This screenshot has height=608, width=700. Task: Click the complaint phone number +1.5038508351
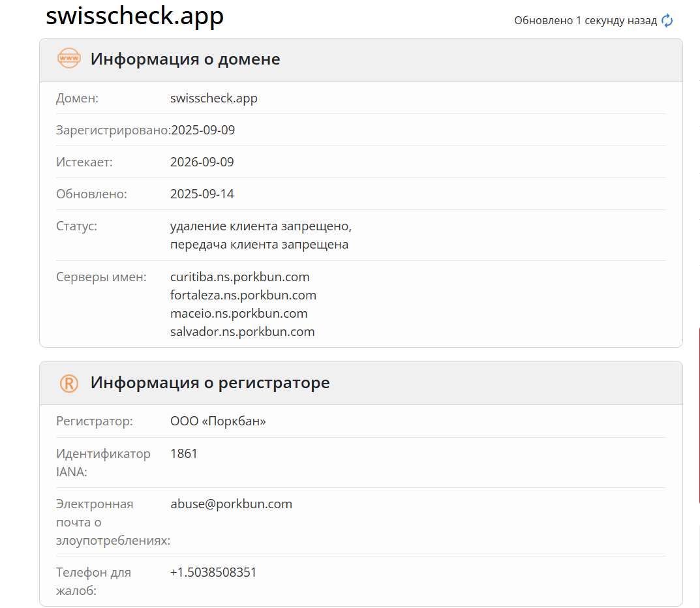[213, 573]
